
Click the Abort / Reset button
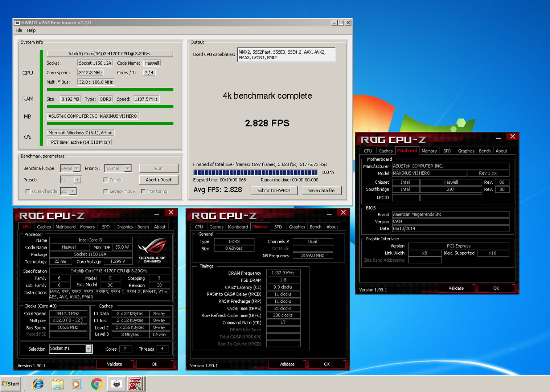[x=159, y=180]
